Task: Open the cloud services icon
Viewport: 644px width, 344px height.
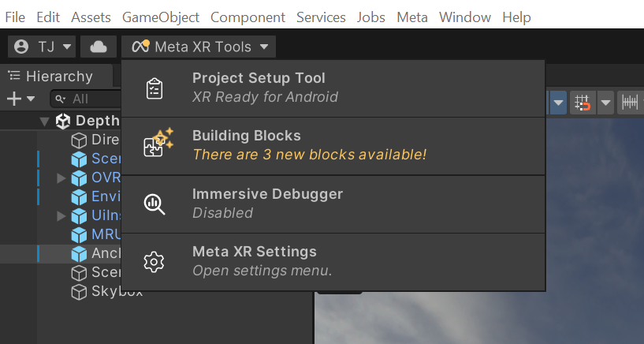Action: tap(99, 47)
